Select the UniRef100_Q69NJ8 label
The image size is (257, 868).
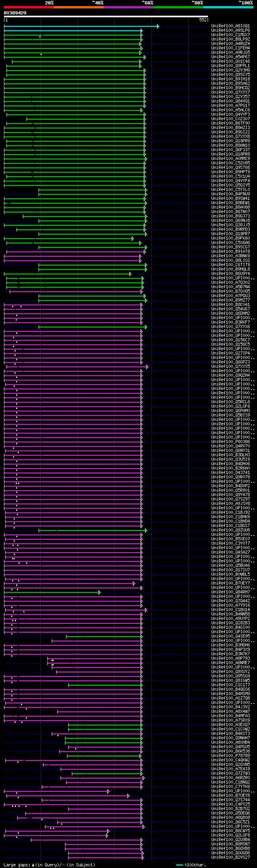(230, 221)
